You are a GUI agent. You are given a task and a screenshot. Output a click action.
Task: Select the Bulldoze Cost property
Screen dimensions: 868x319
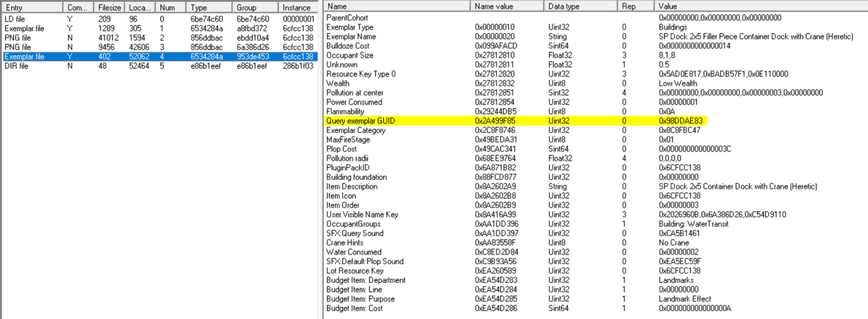[x=595, y=45]
